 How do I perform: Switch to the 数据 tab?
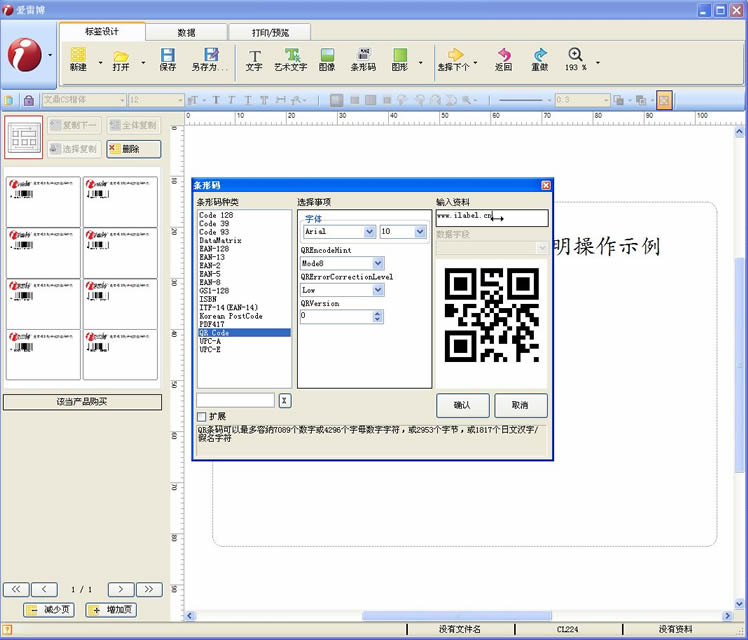187,32
